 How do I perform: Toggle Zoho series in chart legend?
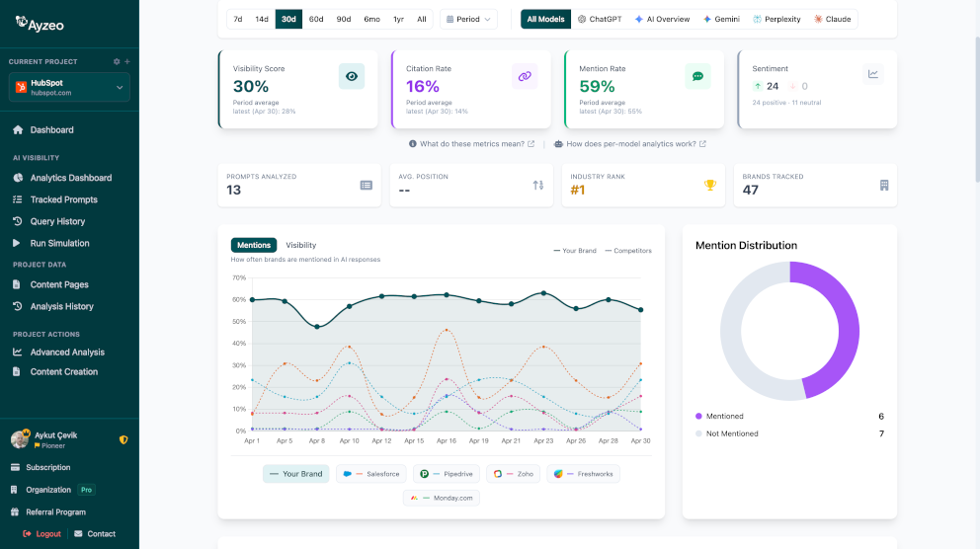point(513,474)
